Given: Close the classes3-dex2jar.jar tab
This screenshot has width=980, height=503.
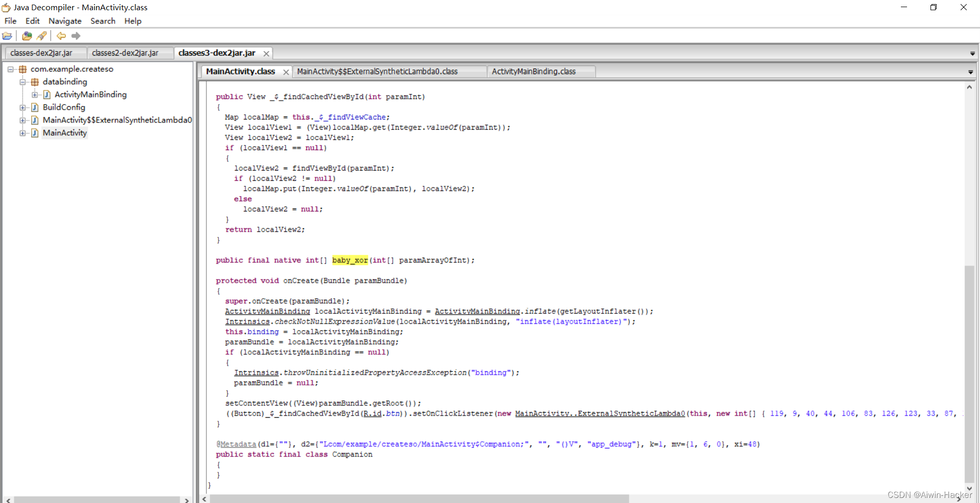Looking at the screenshot, I should tap(266, 54).
